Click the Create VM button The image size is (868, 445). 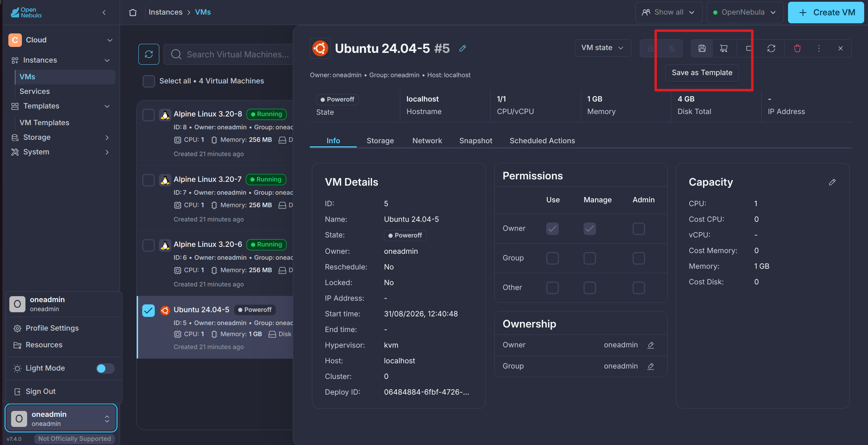[826, 13]
